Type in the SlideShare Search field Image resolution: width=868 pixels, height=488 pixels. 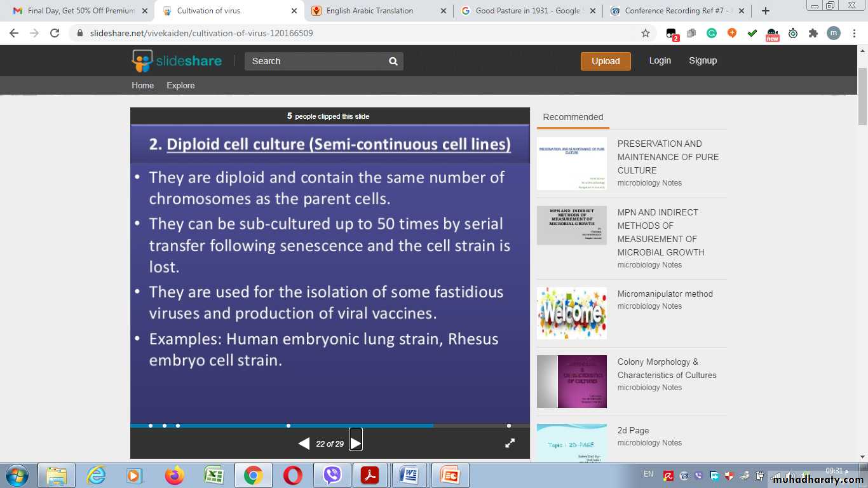click(316, 61)
